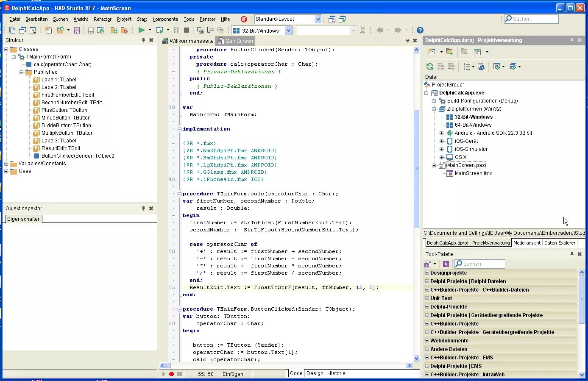The height and width of the screenshot is (381, 588).
Task: Click the Tool-Palette search field
Action: coord(480,264)
